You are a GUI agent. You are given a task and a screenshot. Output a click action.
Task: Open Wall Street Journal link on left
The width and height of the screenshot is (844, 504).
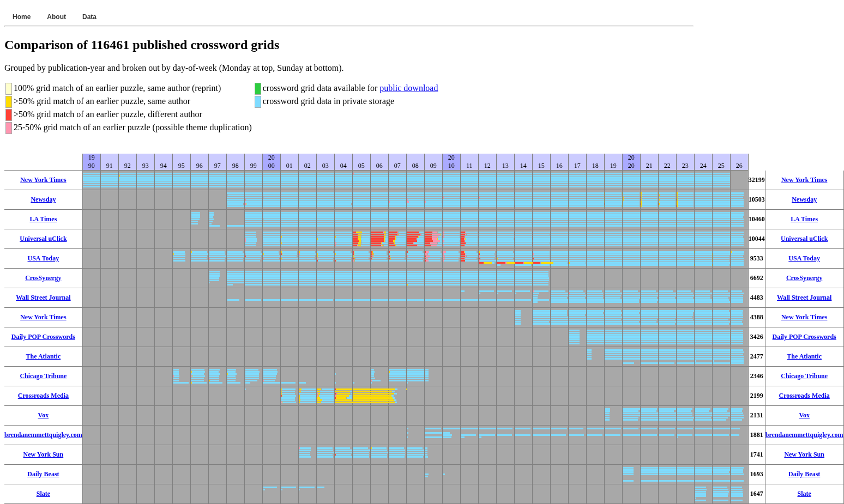click(43, 297)
